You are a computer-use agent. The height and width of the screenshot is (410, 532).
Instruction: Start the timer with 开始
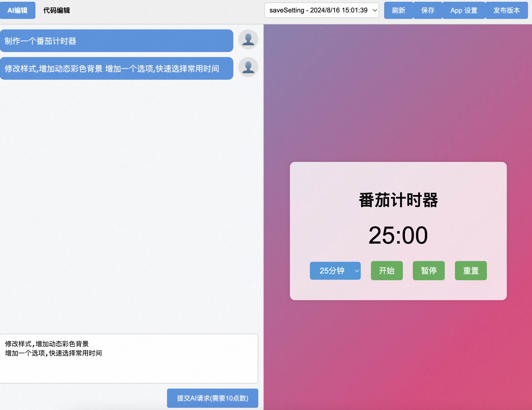[x=387, y=271]
